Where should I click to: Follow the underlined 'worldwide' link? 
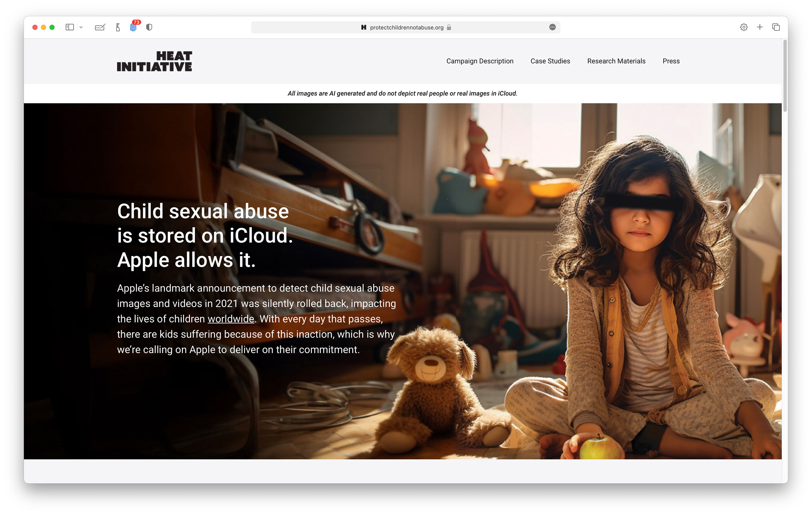tap(231, 319)
